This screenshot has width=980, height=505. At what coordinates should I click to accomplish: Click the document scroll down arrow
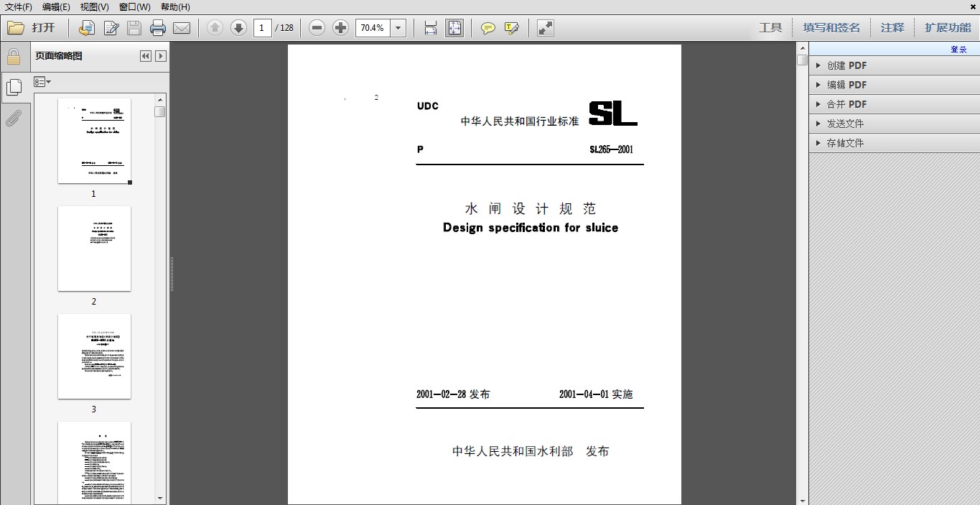click(x=802, y=499)
